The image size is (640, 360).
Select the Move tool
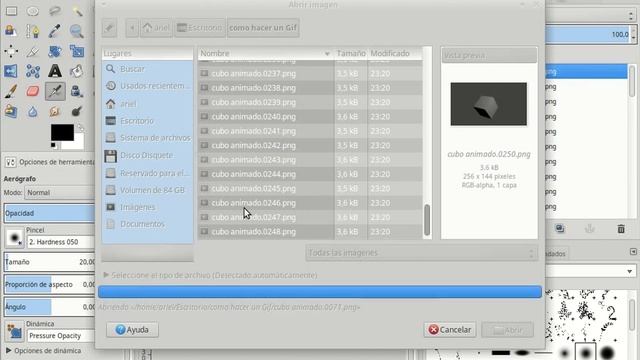click(11, 51)
